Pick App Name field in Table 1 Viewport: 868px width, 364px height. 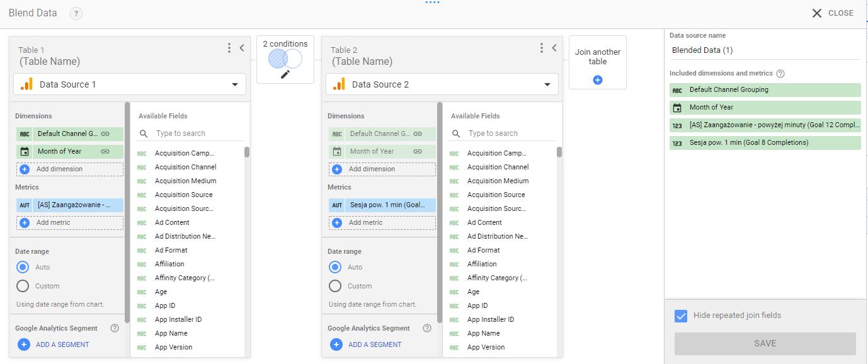[171, 333]
